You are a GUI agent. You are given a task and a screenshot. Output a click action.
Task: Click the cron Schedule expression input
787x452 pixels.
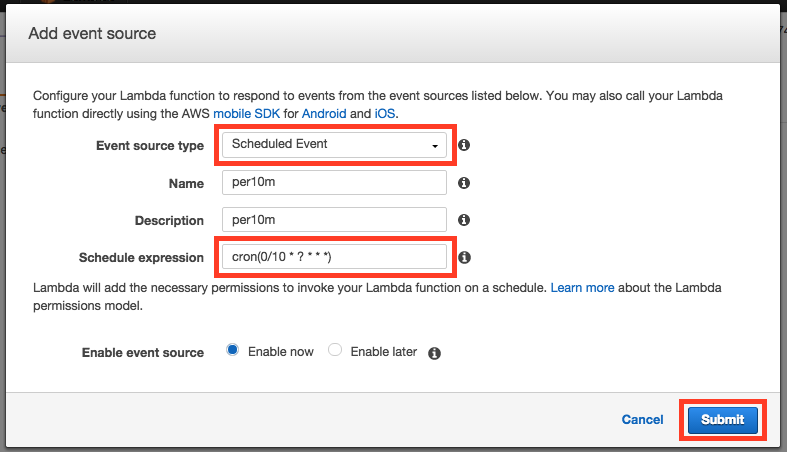334,258
